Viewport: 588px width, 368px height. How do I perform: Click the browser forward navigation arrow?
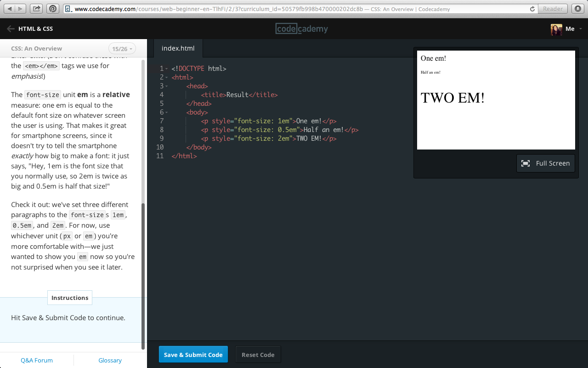[x=20, y=8]
